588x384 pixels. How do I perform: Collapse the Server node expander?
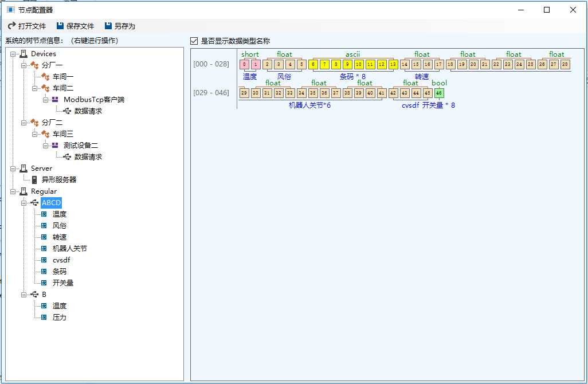[13, 169]
